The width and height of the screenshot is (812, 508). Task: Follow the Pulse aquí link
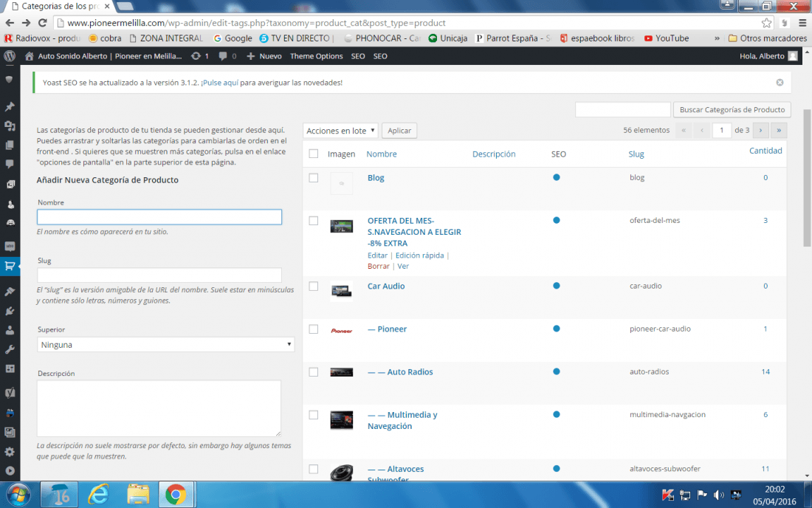[221, 83]
